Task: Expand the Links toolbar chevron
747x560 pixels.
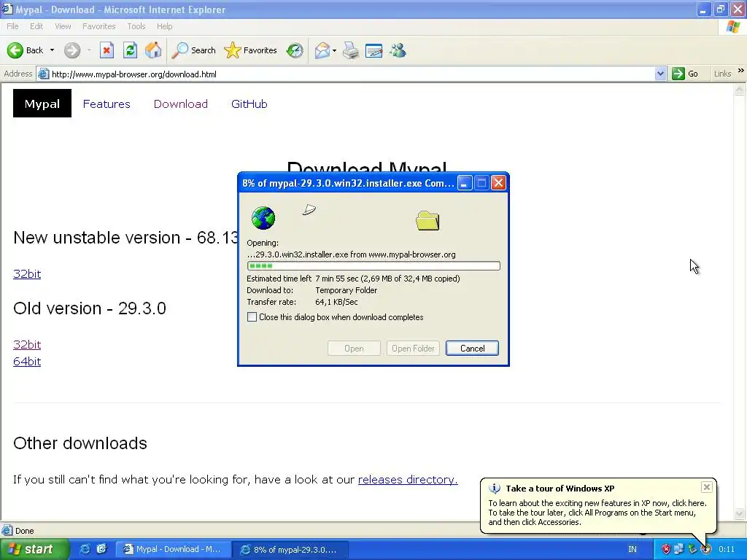Action: point(741,71)
